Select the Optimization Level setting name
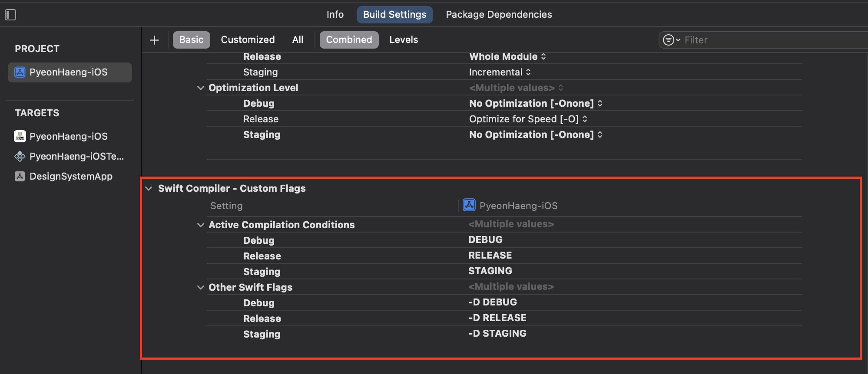This screenshot has width=868, height=374. coord(253,88)
